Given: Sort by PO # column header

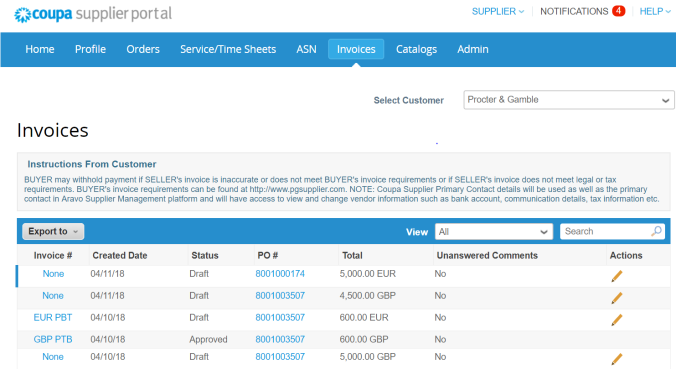Looking at the screenshot, I should 268,256.
